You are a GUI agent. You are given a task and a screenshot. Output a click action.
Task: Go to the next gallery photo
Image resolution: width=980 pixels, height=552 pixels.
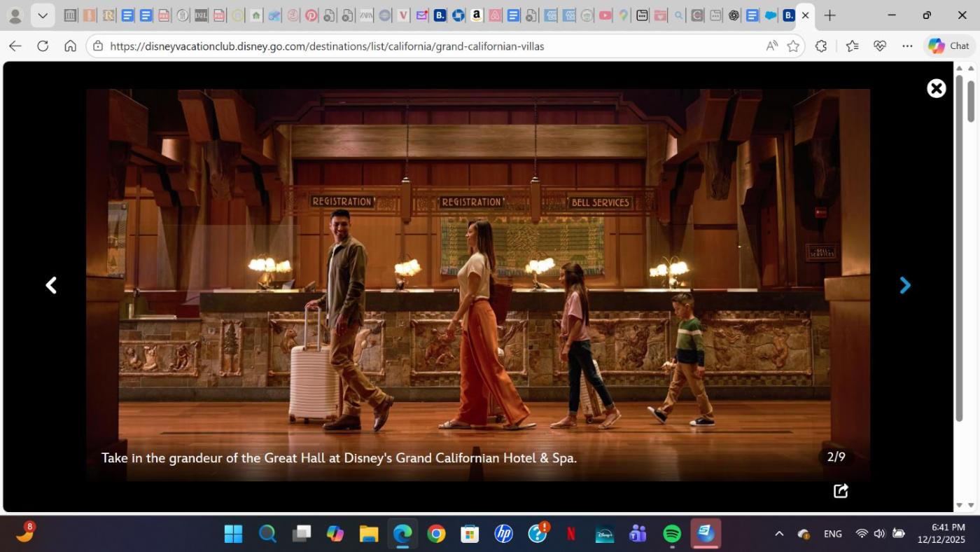(x=904, y=285)
